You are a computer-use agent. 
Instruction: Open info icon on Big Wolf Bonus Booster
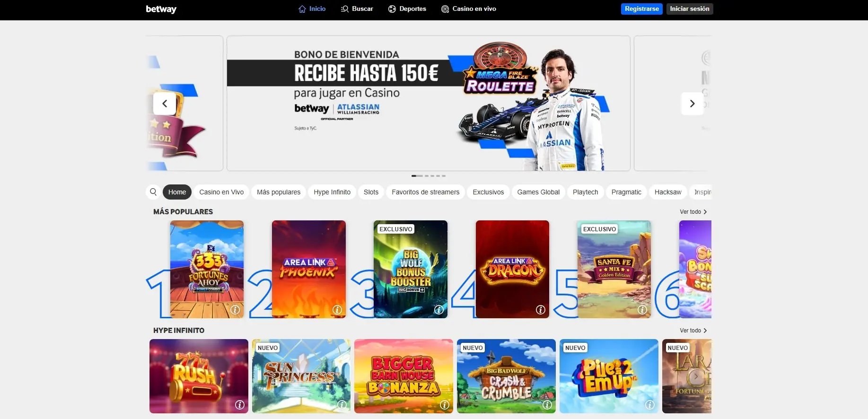pyautogui.click(x=439, y=310)
